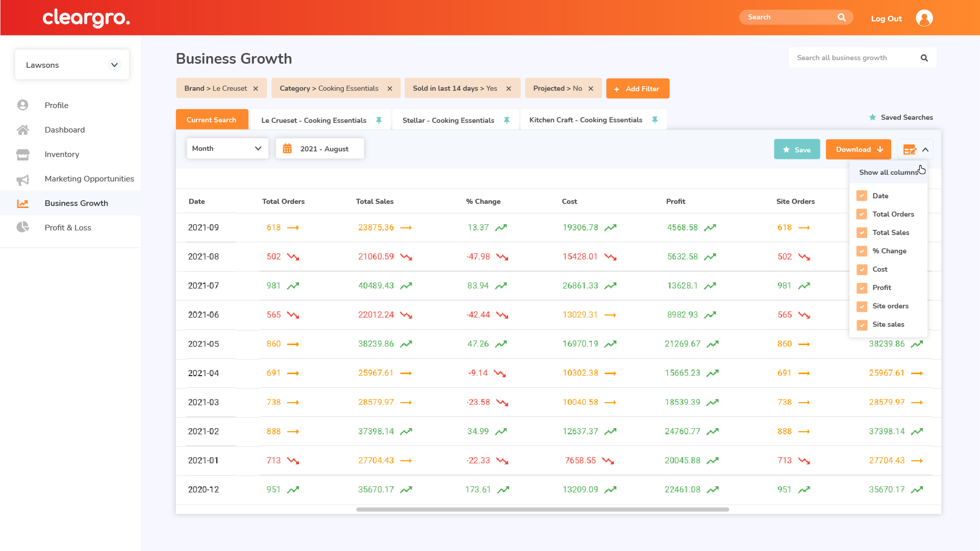Open Dashboard from the sidebar
The width and height of the screenshot is (980, 551).
pyautogui.click(x=64, y=130)
